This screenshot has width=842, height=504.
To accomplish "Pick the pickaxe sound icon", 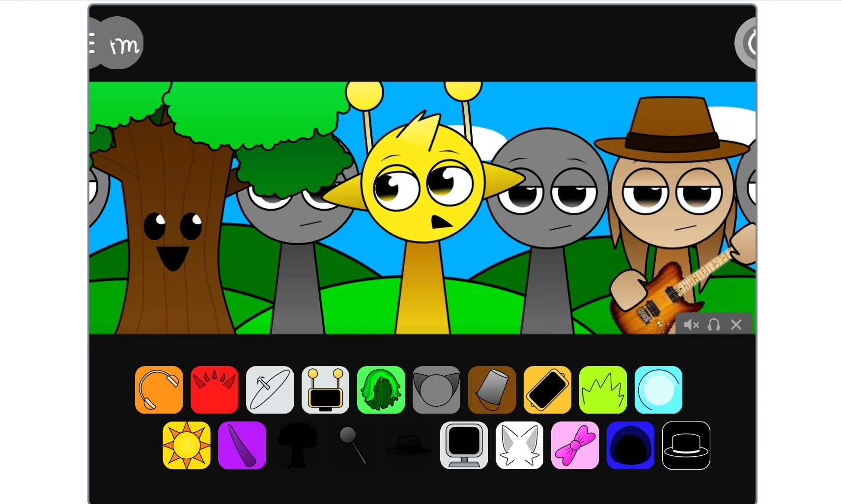I will 270,390.
